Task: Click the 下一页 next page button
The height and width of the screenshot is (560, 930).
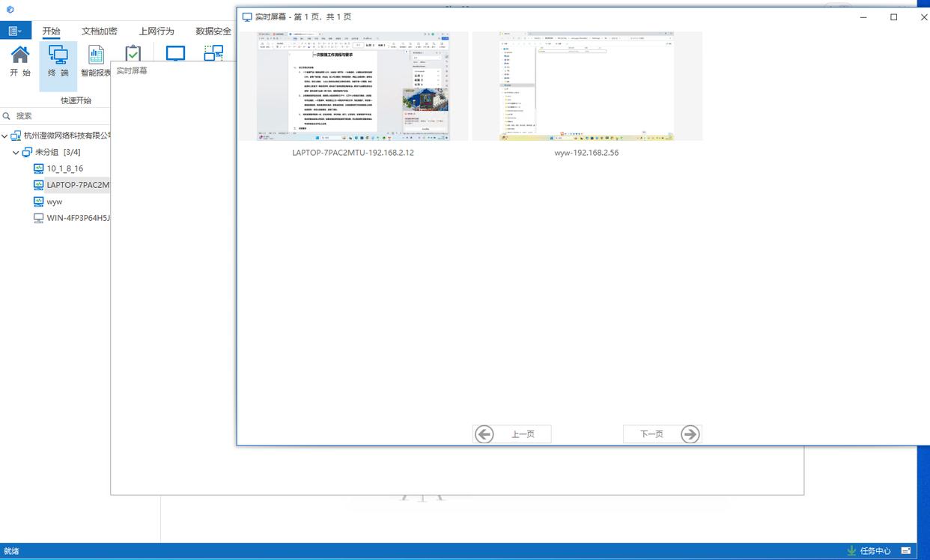Action: [x=662, y=434]
